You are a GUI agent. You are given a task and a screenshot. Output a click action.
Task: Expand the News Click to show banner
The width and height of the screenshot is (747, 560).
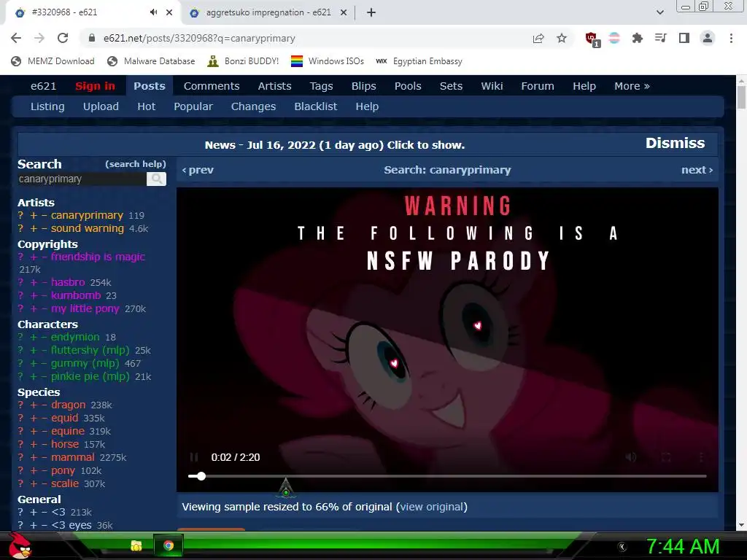(x=334, y=145)
